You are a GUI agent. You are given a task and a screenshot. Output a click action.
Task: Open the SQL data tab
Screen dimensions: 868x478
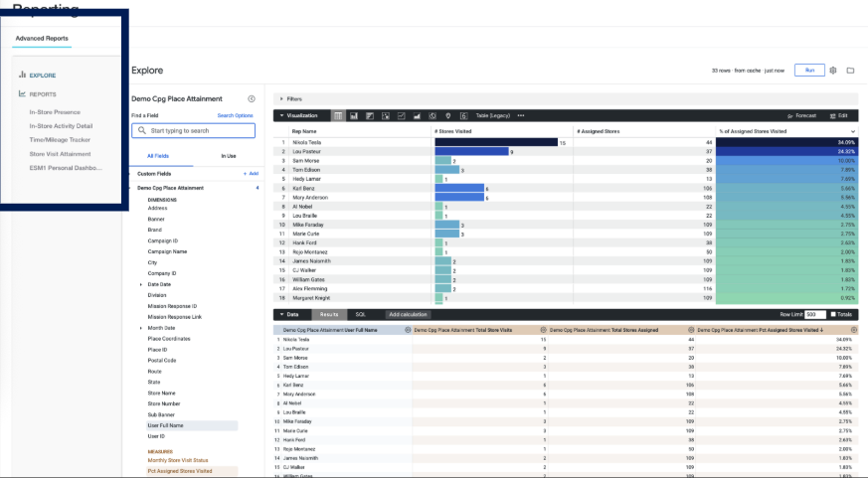[360, 314]
